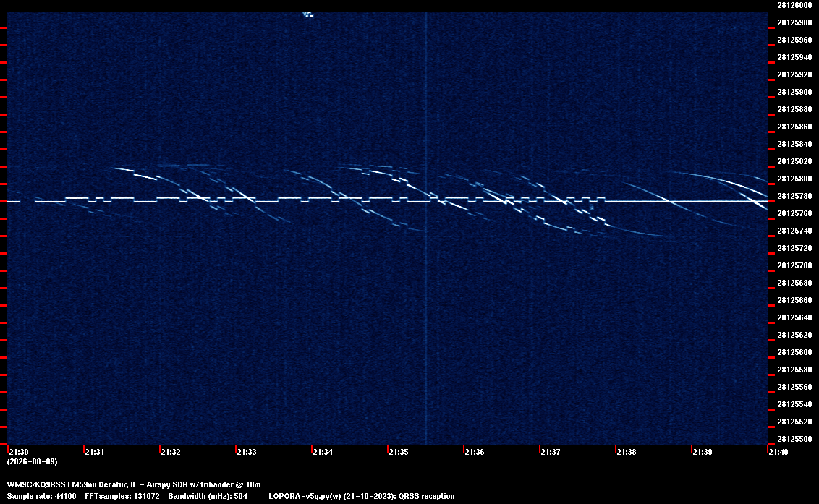Click the 28125600 frequency label
This screenshot has width=819, height=504.
coord(794,352)
